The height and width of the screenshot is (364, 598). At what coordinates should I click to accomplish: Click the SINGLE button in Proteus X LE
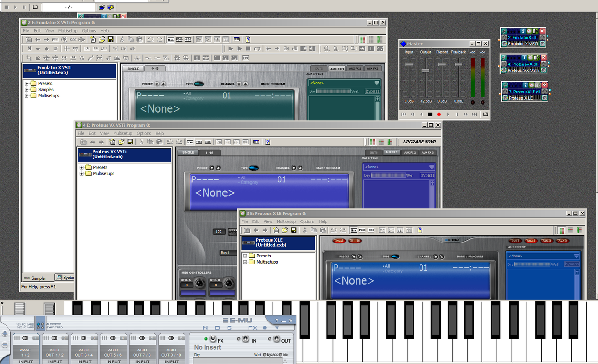pos(339,241)
